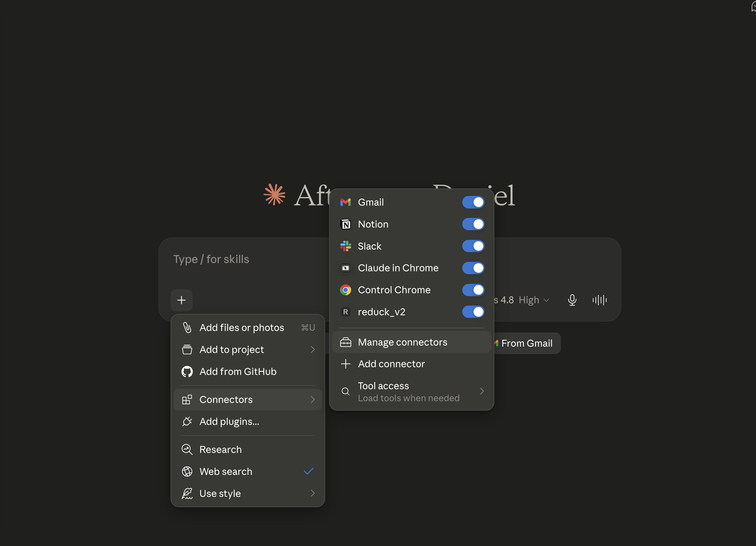Choose Add connector
Image resolution: width=756 pixels, height=546 pixels.
tap(412, 364)
